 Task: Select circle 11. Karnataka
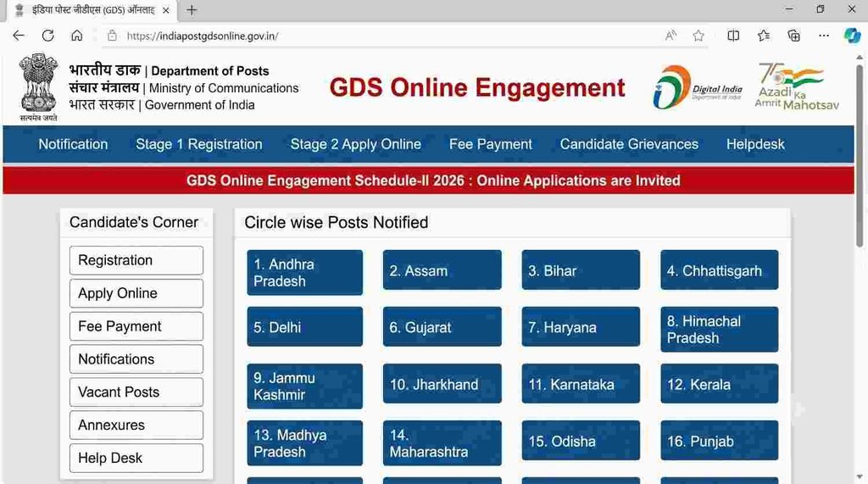point(581,384)
